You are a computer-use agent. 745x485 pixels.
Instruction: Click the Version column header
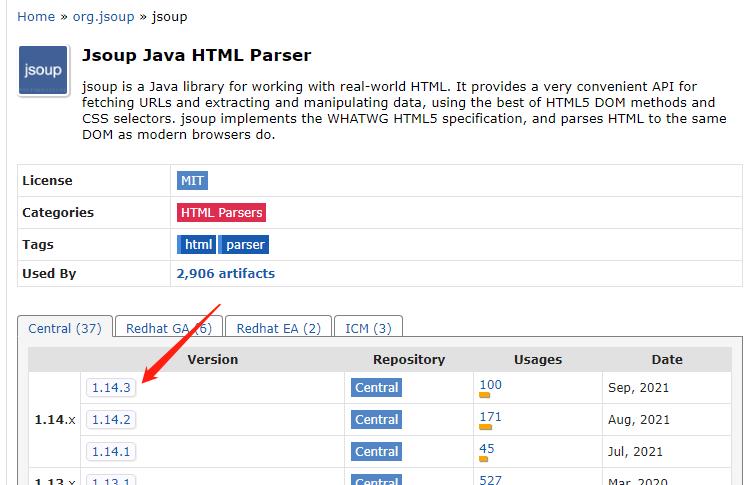point(212,360)
